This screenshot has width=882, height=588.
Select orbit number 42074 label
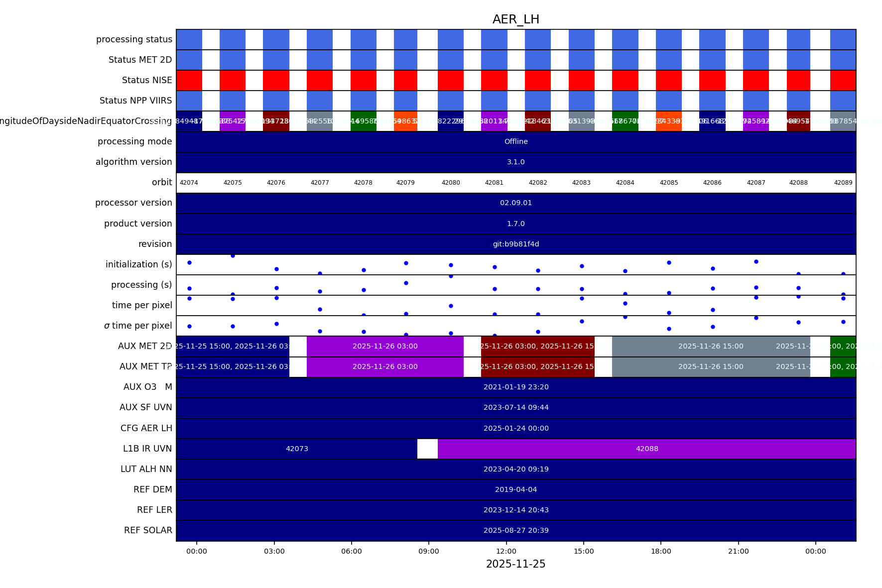[x=189, y=183]
